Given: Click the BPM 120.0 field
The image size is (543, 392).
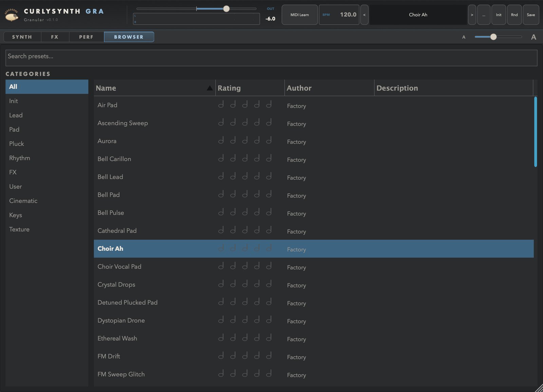Looking at the screenshot, I should click(339, 15).
